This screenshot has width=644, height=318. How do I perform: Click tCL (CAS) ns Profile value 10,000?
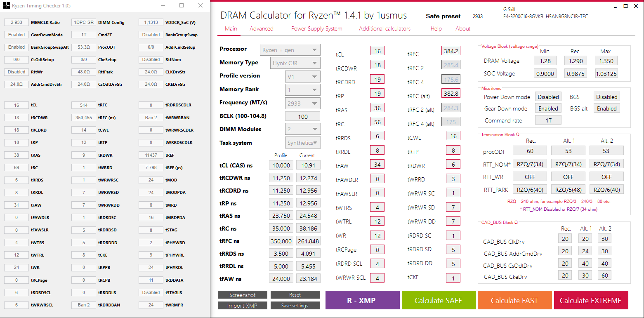tap(281, 165)
